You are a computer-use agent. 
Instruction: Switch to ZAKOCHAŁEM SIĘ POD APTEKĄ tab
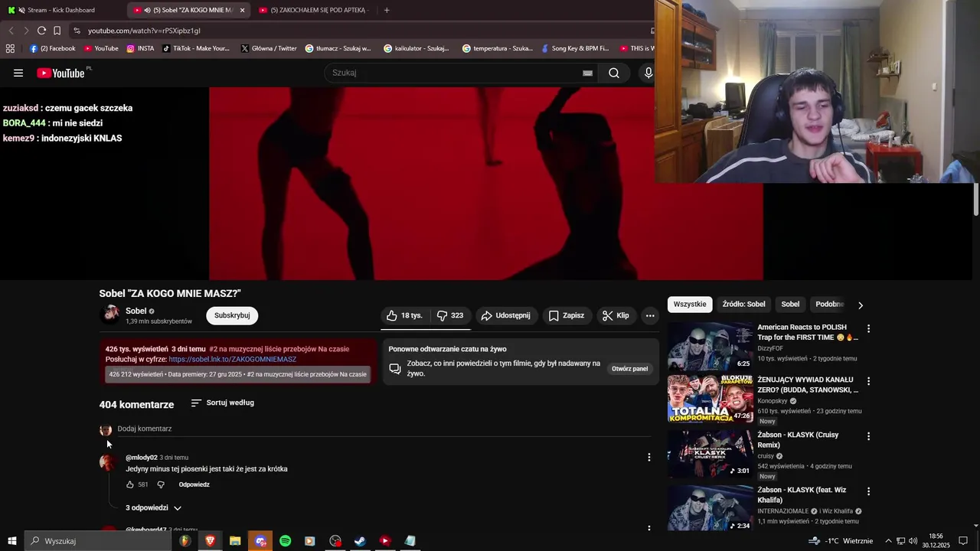coord(314,10)
